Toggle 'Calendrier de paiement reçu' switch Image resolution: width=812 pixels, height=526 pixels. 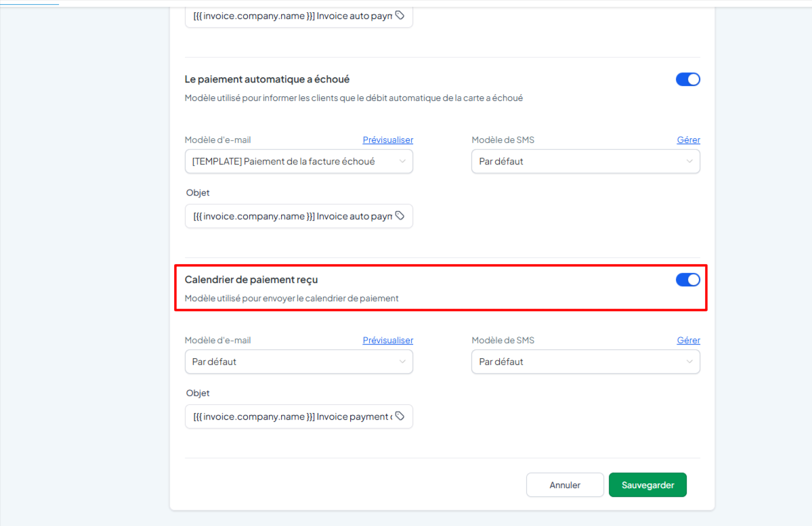click(687, 280)
